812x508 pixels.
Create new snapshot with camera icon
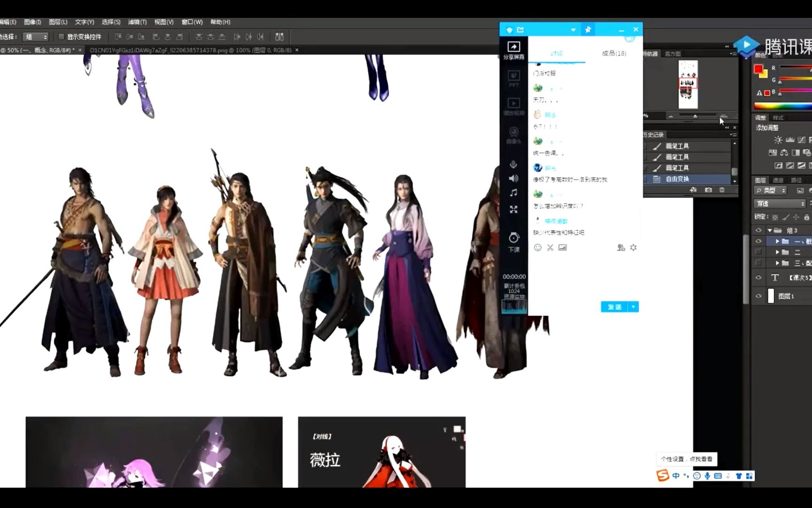708,190
